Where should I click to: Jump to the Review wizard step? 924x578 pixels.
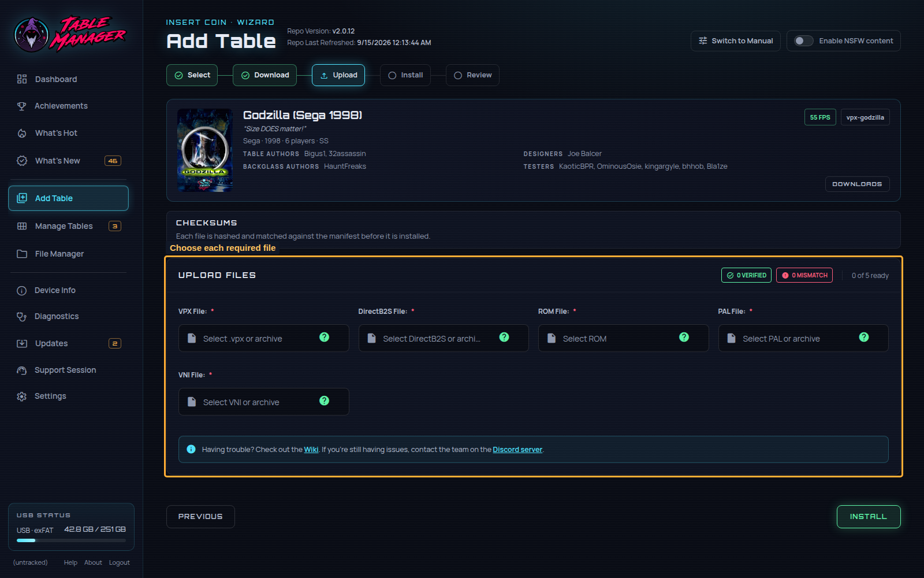[472, 75]
